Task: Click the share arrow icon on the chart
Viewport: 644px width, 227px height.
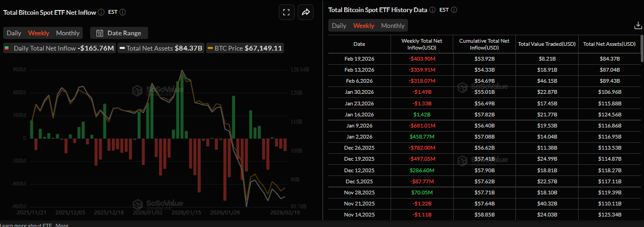Action: [306, 12]
